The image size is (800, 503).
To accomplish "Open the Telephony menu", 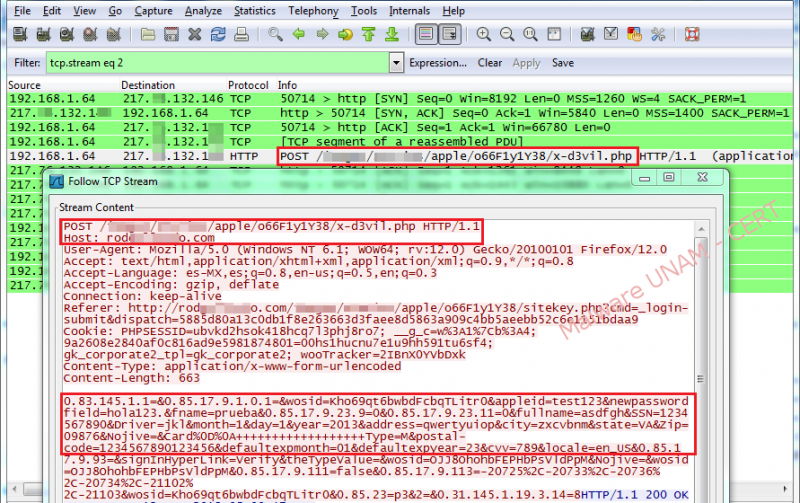I will tap(313, 11).
